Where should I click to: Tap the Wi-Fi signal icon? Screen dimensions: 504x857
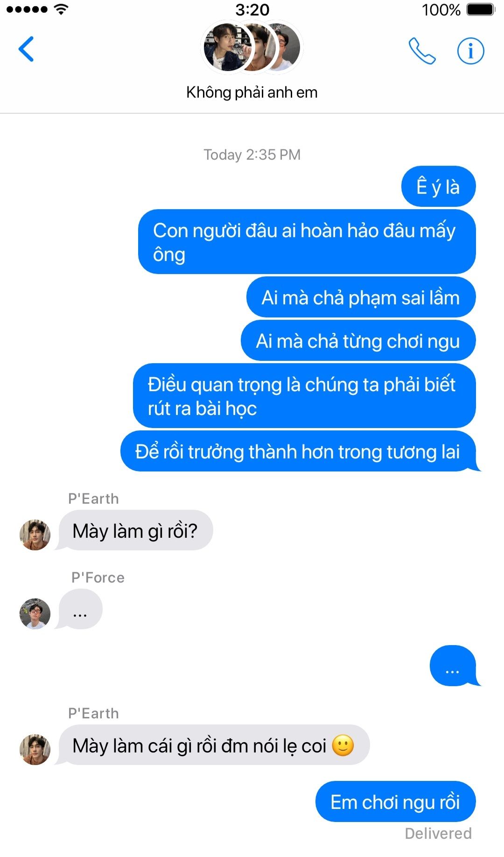(x=61, y=9)
